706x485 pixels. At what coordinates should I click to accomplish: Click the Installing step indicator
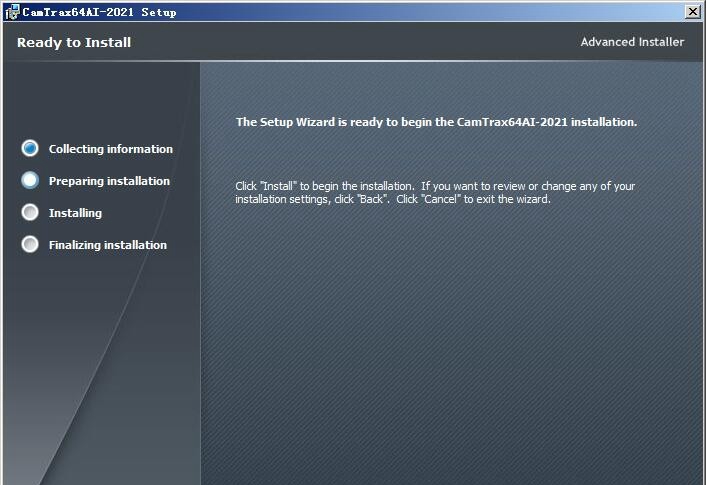[30, 212]
